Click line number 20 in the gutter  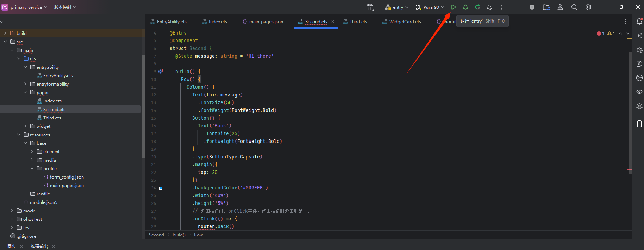tap(154, 157)
